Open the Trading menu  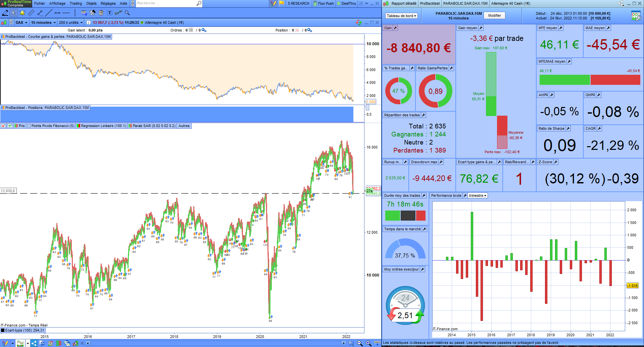(x=76, y=3)
